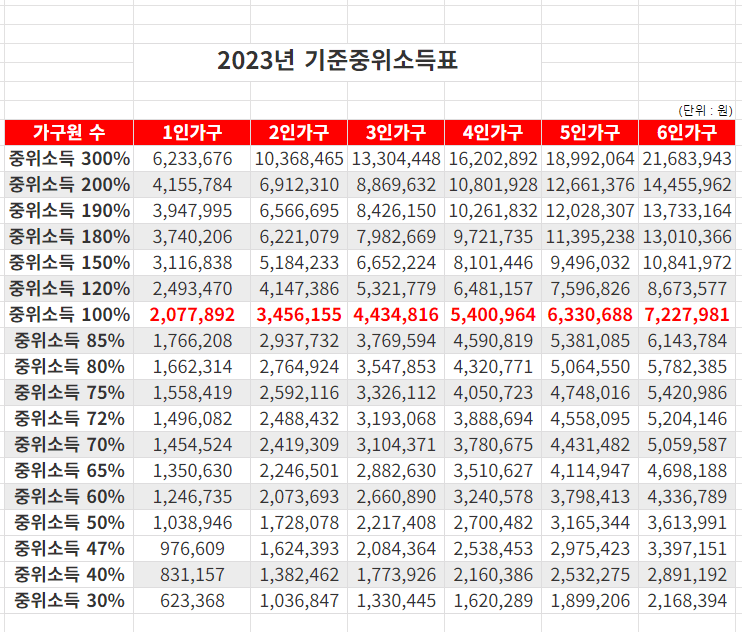Select cell with value 6,233,676
The image size is (742, 632).
point(192,158)
